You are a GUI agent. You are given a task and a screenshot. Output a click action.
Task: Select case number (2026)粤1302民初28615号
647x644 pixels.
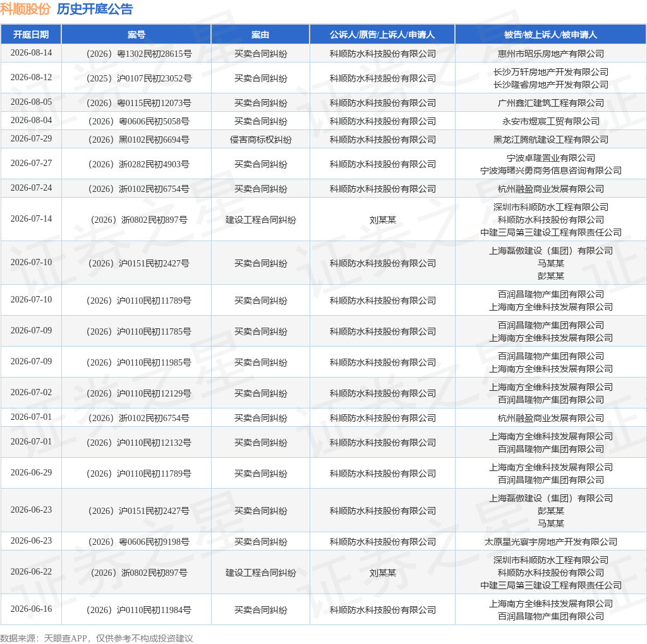[138, 54]
